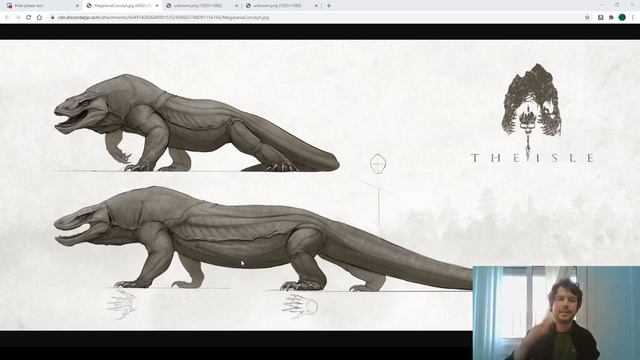
Task: Open the browser home page
Action: click(40, 18)
